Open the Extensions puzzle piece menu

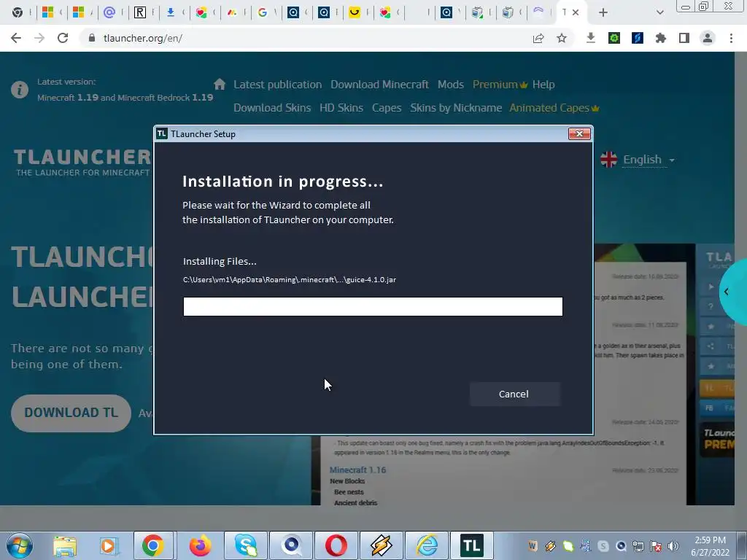pyautogui.click(x=661, y=38)
